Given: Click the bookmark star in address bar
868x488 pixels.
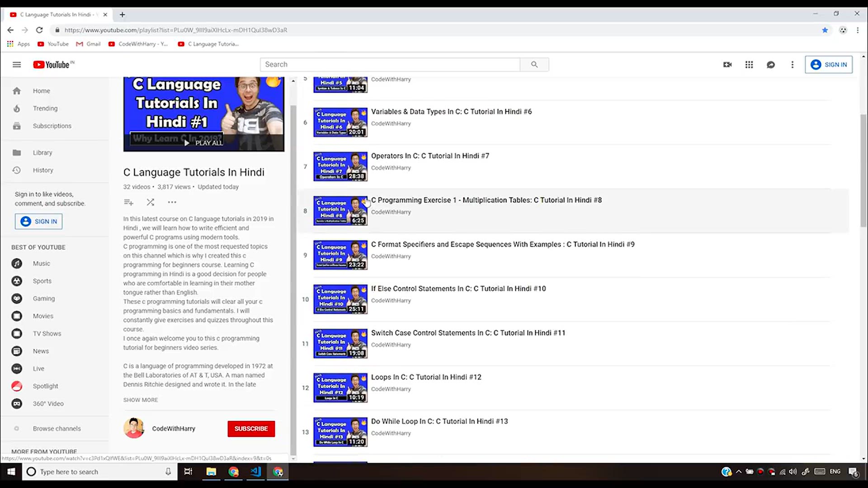Looking at the screenshot, I should pyautogui.click(x=825, y=30).
